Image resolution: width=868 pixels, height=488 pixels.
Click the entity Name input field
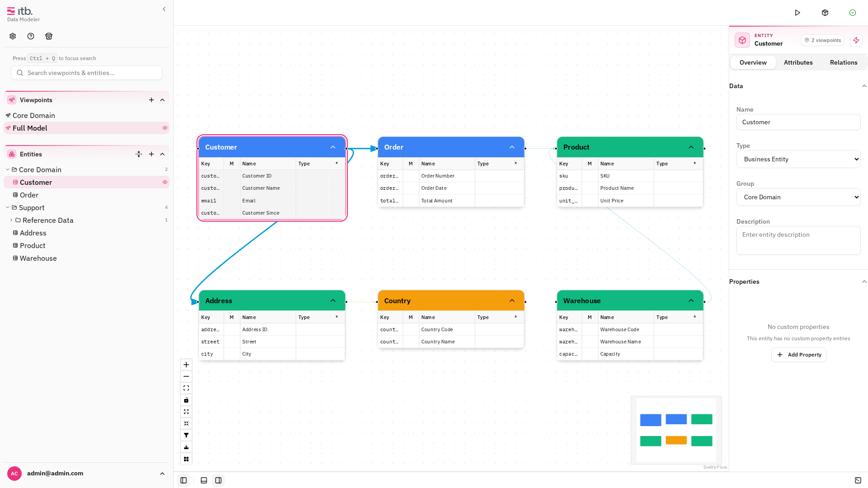click(798, 122)
